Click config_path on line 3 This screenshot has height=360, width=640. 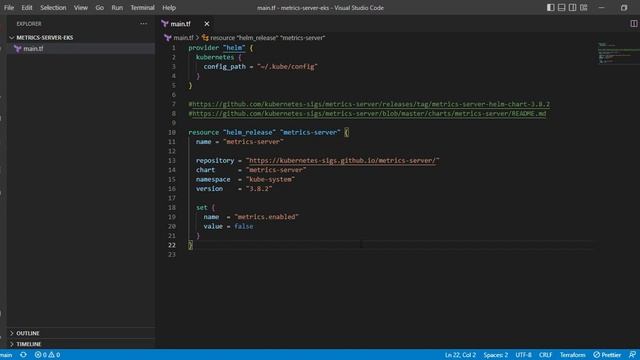coord(224,67)
